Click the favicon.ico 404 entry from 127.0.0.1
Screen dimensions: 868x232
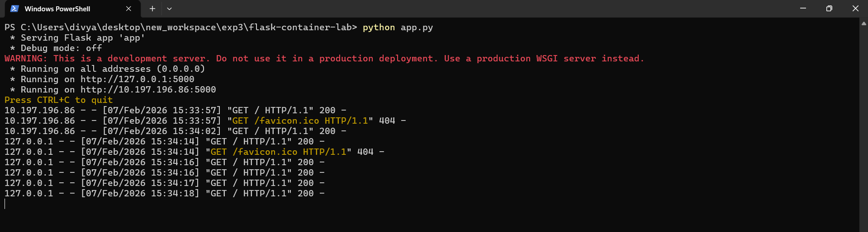coord(278,152)
